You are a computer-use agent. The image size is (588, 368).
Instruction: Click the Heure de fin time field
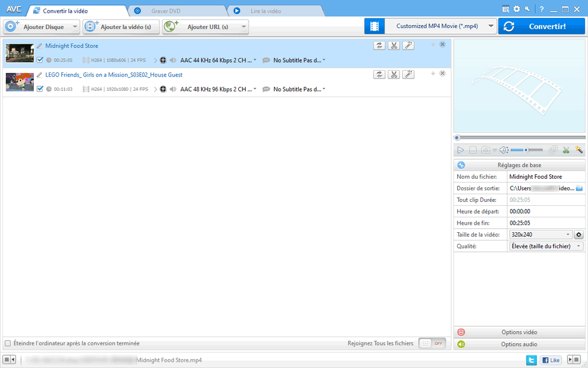[x=546, y=223]
